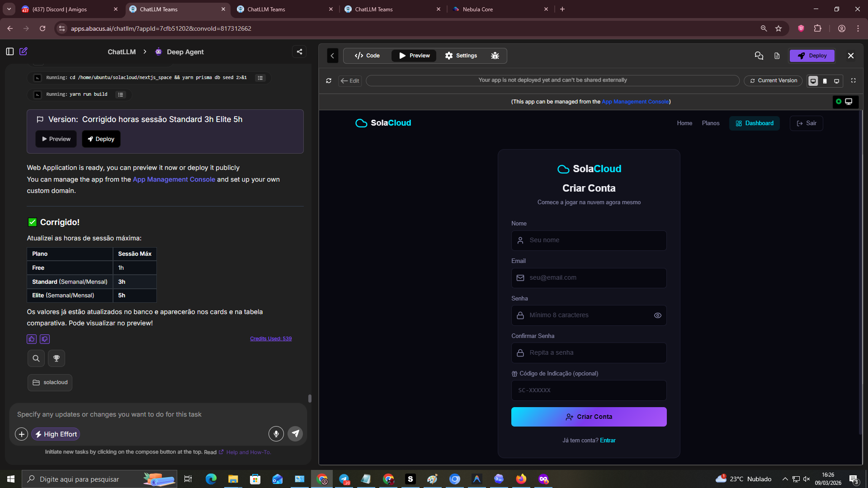Click the Criar Conta gradient button
The image size is (868, 488).
[589, 417]
